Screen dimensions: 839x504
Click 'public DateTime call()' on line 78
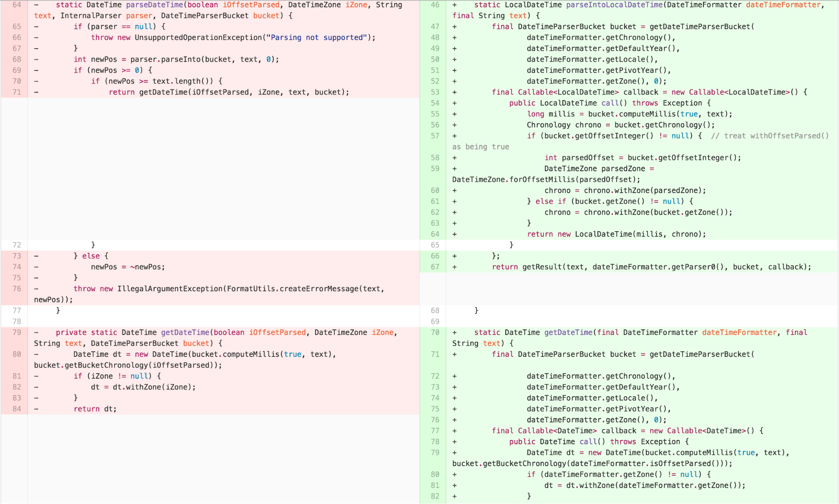click(557, 441)
